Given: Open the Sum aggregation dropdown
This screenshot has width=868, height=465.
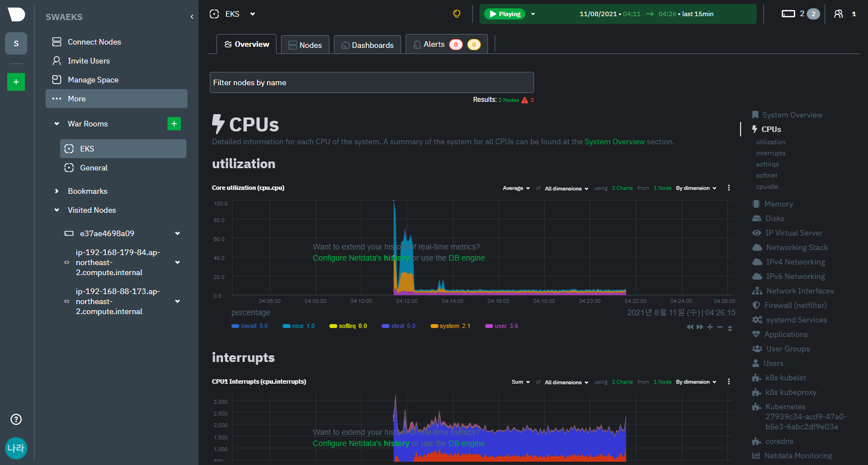Looking at the screenshot, I should [521, 382].
